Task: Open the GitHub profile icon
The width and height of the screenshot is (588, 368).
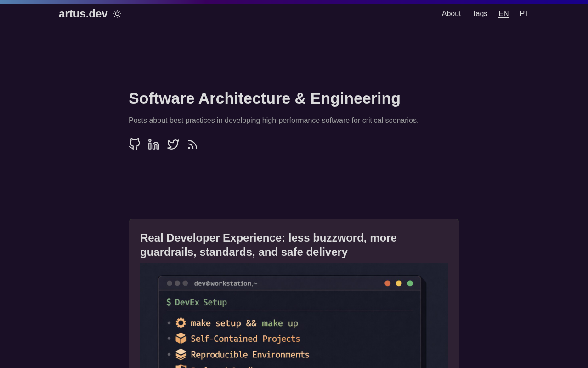Action: tap(135, 144)
